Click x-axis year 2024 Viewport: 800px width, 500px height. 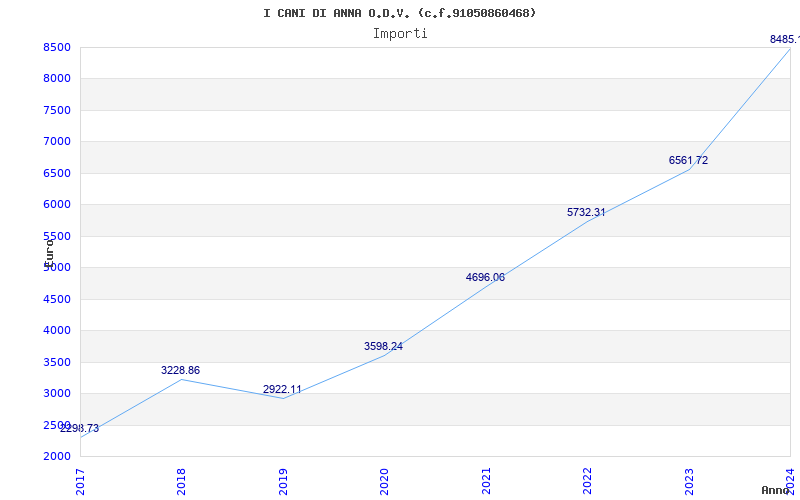(x=790, y=481)
